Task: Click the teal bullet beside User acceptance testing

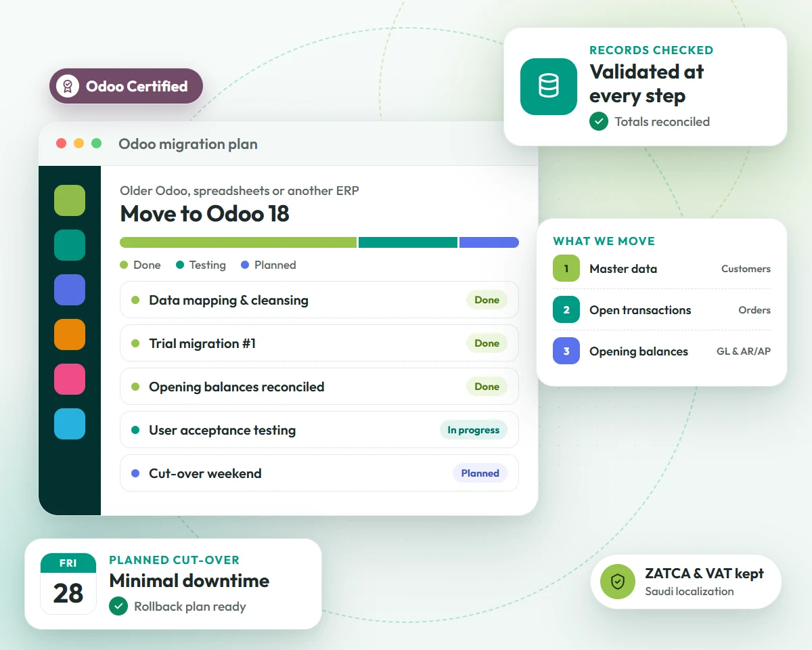Action: point(135,430)
